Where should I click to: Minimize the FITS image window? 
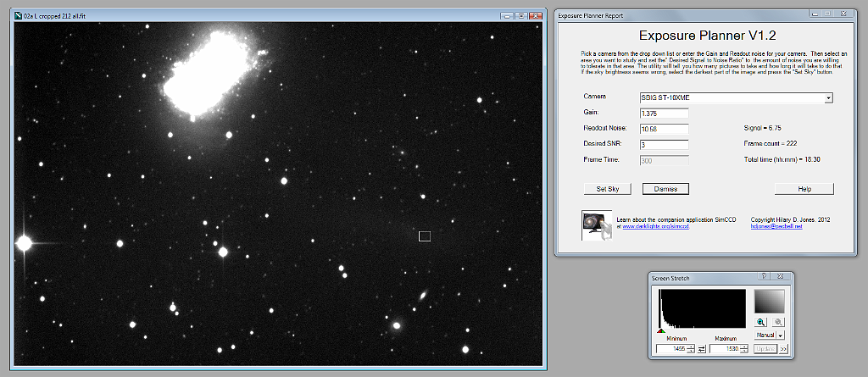507,15
